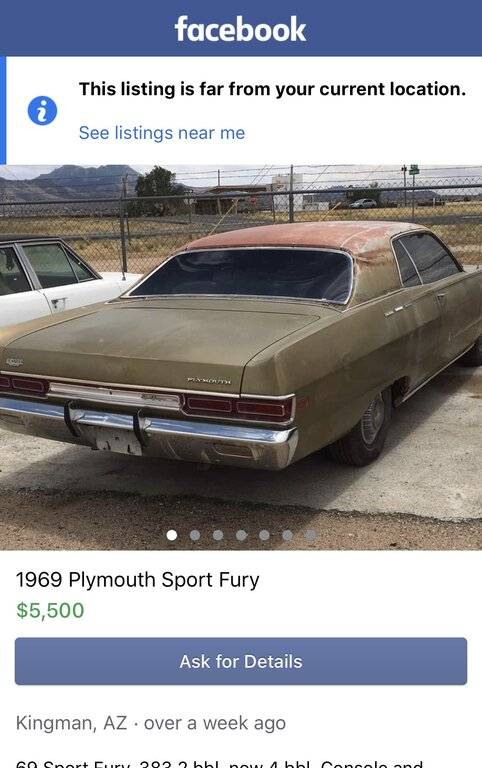The image size is (482, 768).
Task: Select the fourth photo carousel dot
Action: [241, 535]
